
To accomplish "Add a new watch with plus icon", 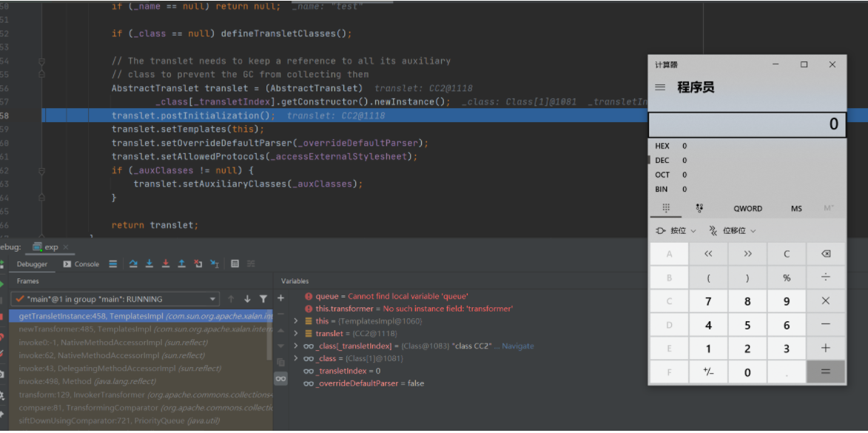I will (x=280, y=298).
